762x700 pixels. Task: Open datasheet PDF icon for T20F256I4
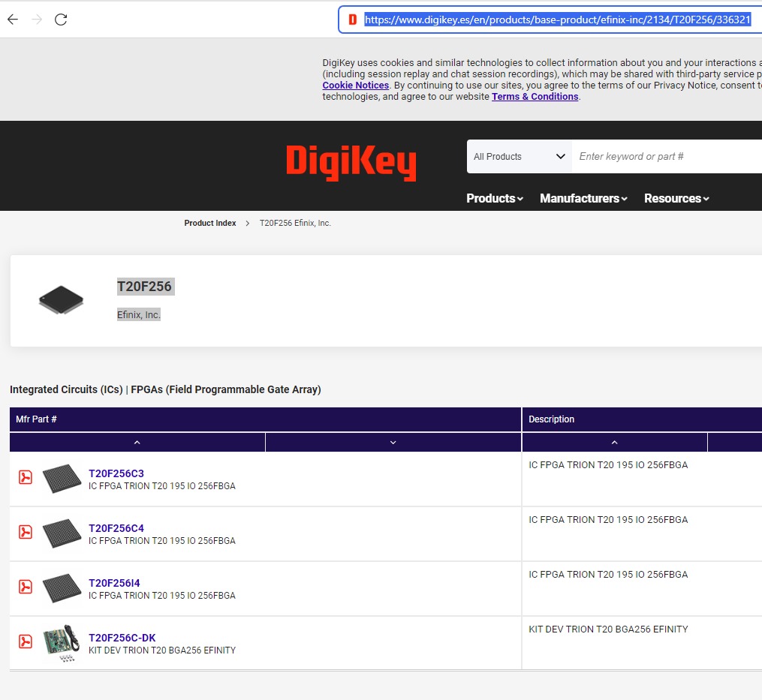[x=26, y=587]
